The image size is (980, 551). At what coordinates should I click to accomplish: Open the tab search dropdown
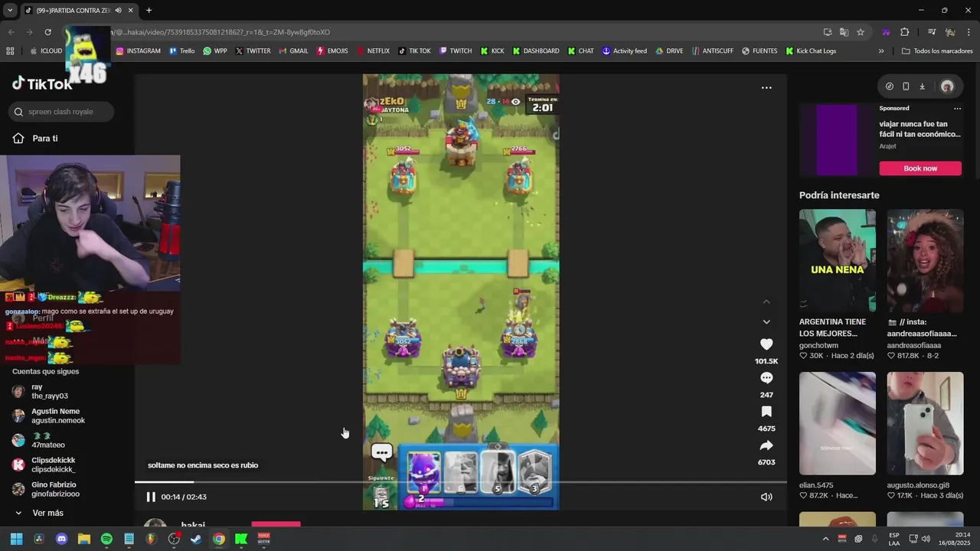[x=10, y=11]
